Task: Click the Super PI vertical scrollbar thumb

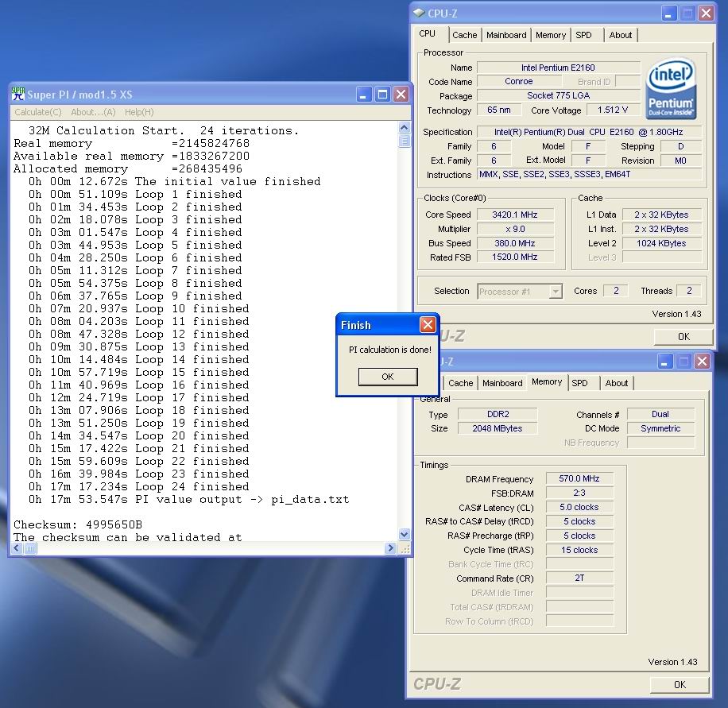Action: [405, 141]
